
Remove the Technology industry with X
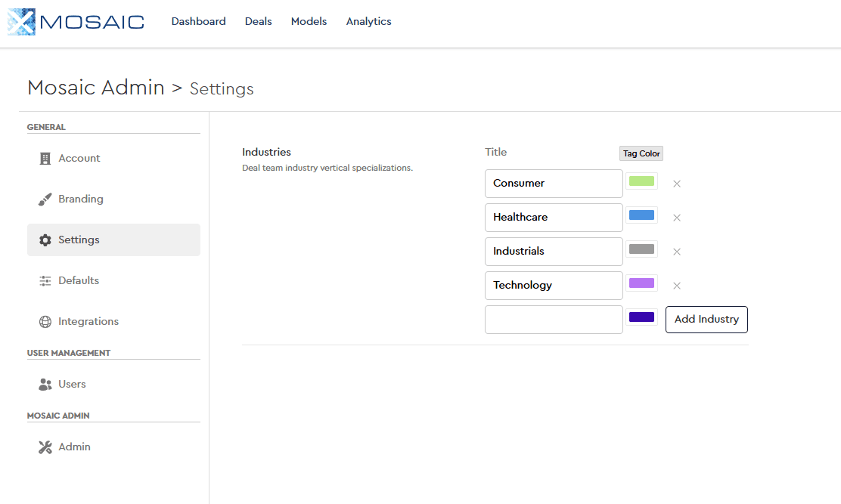click(677, 286)
